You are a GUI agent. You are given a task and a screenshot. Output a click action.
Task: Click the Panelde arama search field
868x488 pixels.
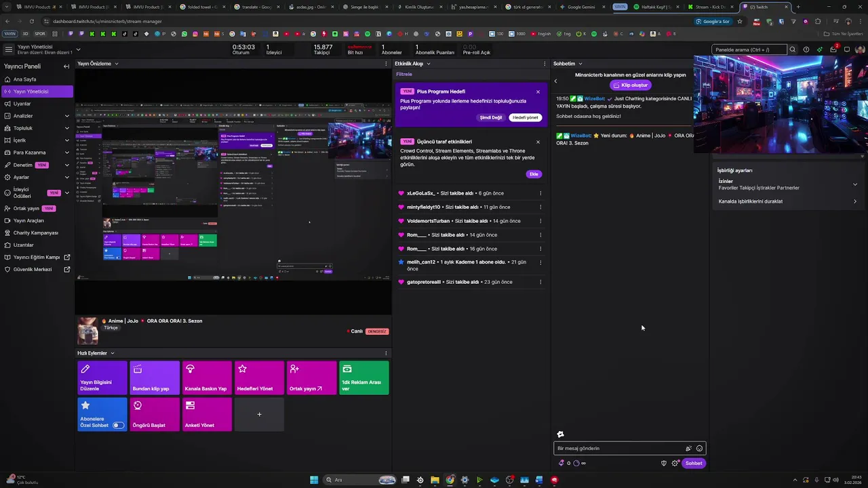pyautogui.click(x=749, y=49)
